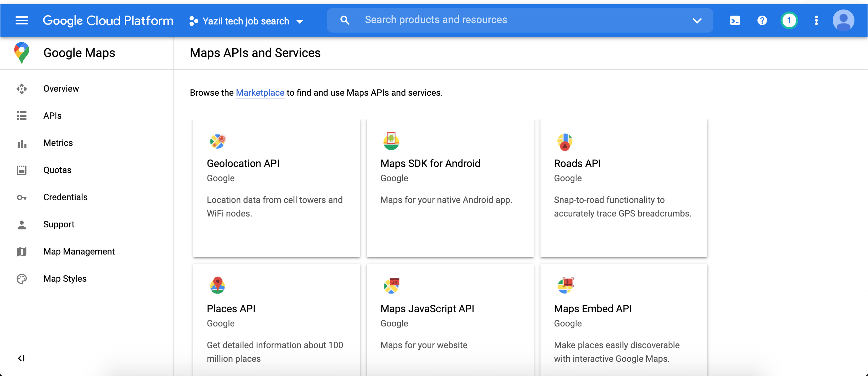
Task: Follow the Marketplace link
Action: [x=260, y=93]
